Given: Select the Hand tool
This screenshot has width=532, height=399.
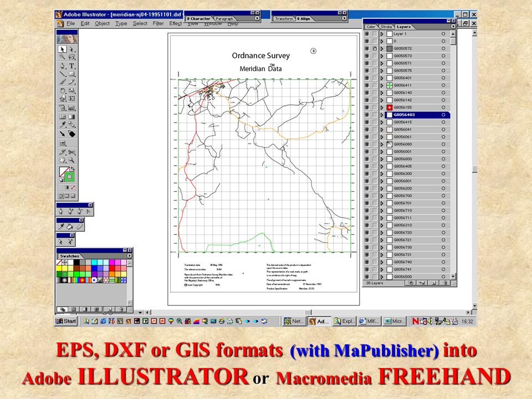Looking at the screenshot, I should click(x=63, y=160).
